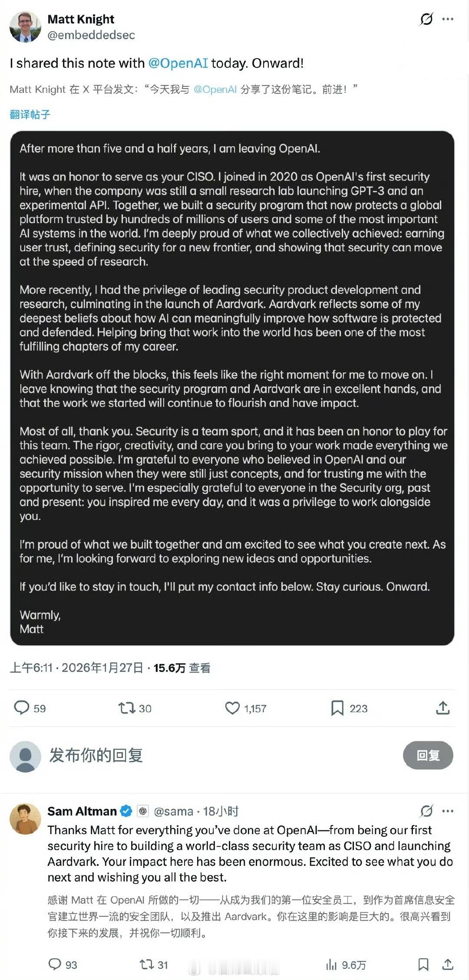Click Matt Knight's profile avatar
Screen dimensions: 469x980
25,27
